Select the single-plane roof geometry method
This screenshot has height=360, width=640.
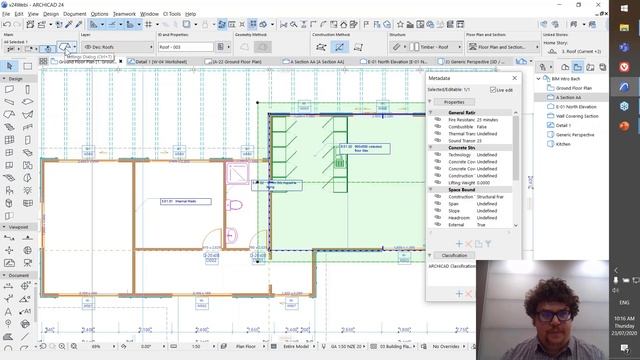(x=244, y=47)
